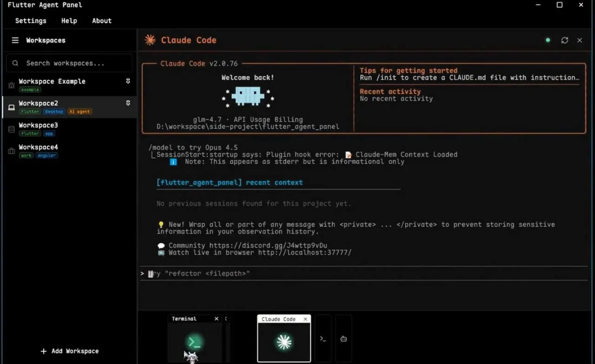The width and height of the screenshot is (595, 364).
Task: Open the localhost:37777 watch live link
Action: click(305, 252)
